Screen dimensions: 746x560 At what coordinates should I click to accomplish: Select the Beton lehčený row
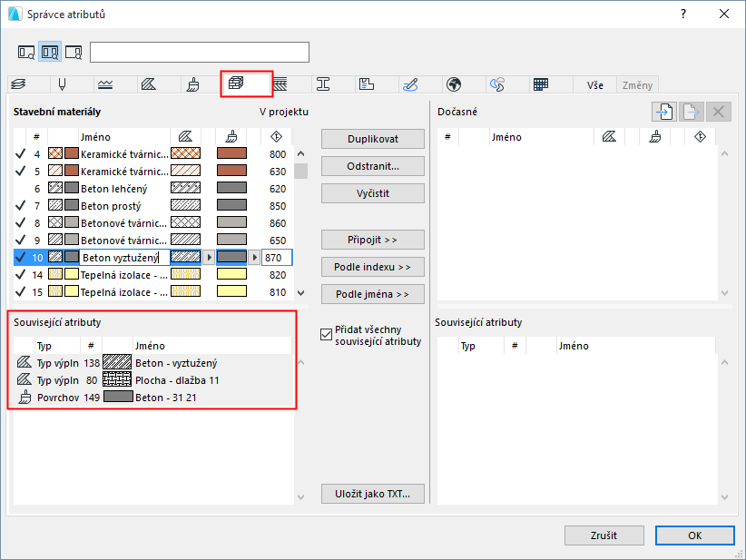[153, 189]
